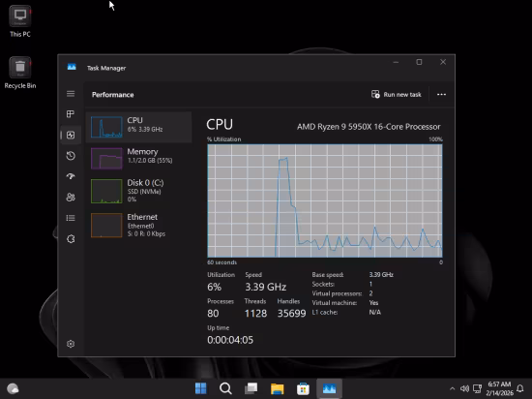Image resolution: width=532 pixels, height=399 pixels.
Task: Click the 60 seconds graph label
Action: pyautogui.click(x=222, y=262)
